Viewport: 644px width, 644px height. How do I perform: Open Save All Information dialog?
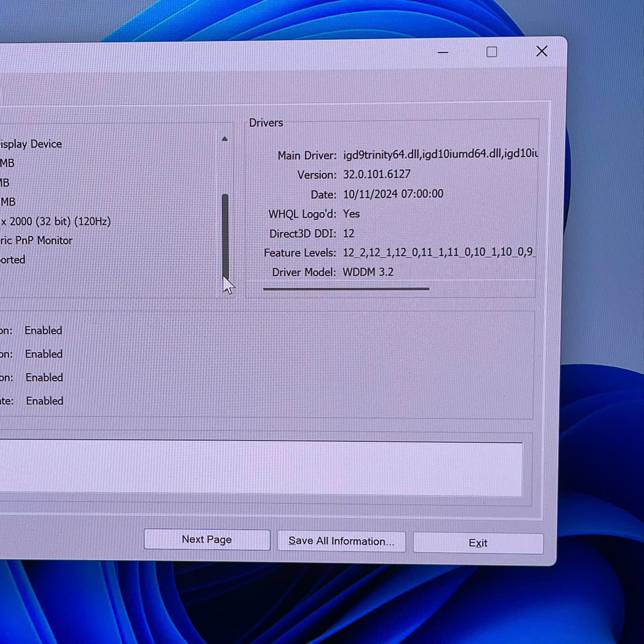click(x=341, y=541)
